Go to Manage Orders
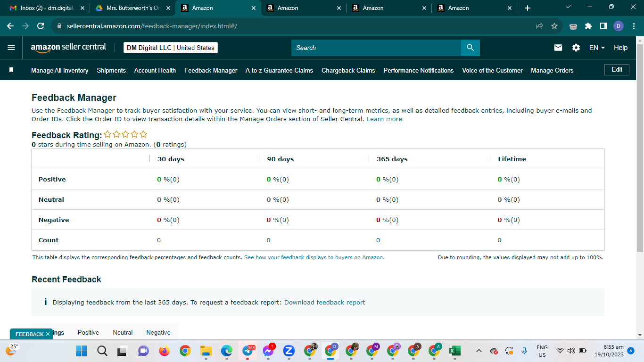This screenshot has width=644, height=362. click(x=552, y=70)
